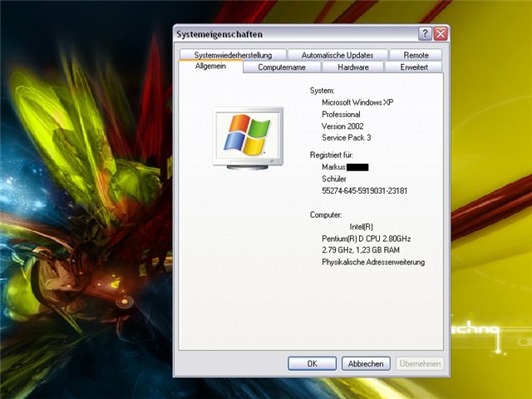Click the 'System:' heading
This screenshot has width=532, height=399.
[x=322, y=91]
